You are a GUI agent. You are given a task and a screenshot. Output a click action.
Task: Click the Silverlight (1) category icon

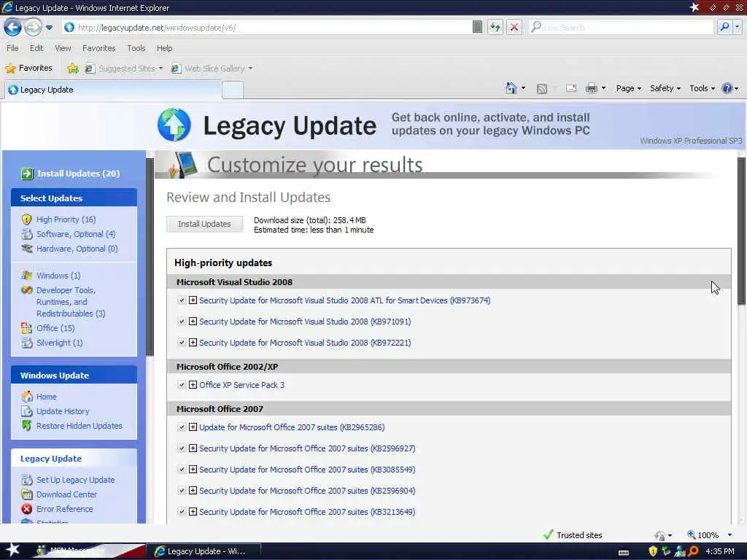pos(27,343)
